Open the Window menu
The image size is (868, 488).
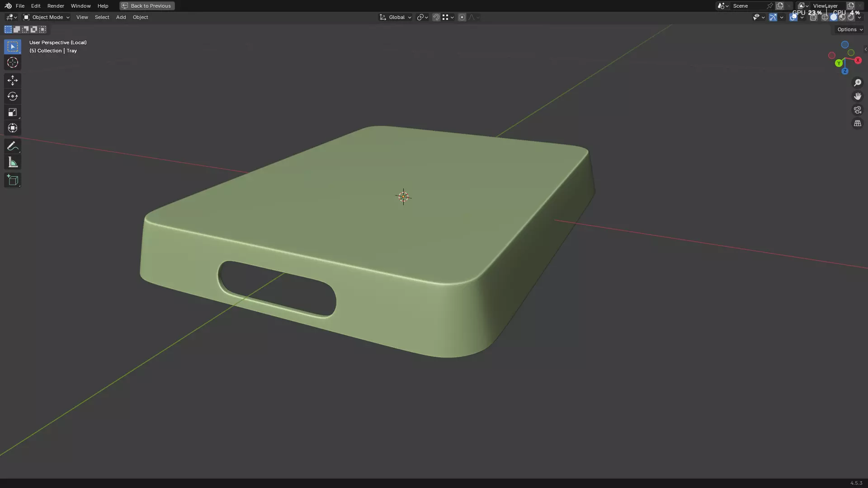tap(80, 6)
